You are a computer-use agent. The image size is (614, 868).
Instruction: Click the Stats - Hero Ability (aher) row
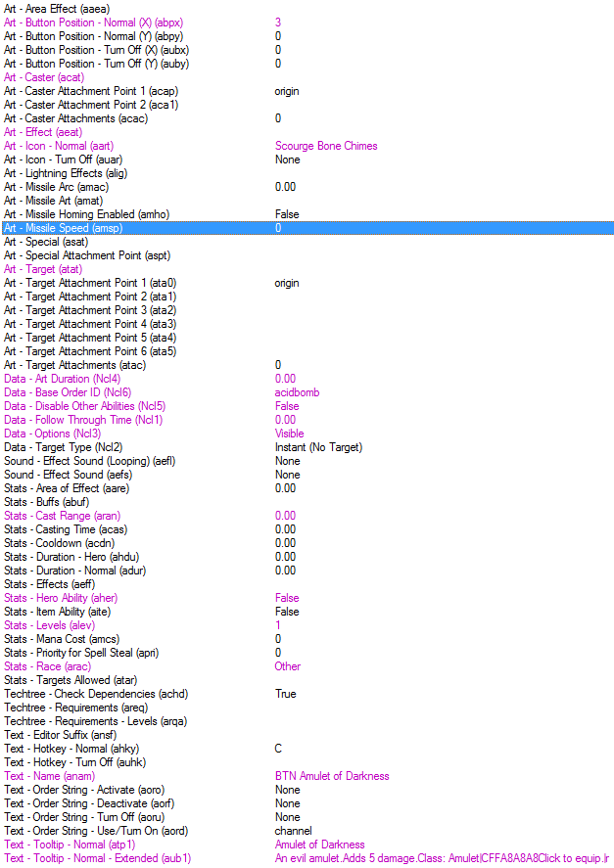point(307,598)
